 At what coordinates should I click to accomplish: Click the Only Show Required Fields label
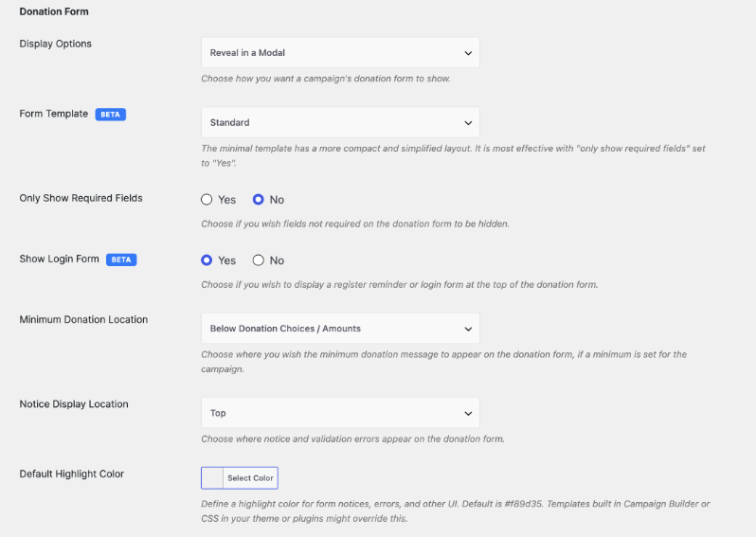click(81, 198)
